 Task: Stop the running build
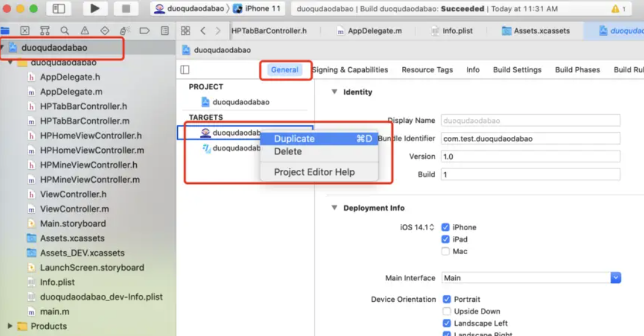coord(126,8)
